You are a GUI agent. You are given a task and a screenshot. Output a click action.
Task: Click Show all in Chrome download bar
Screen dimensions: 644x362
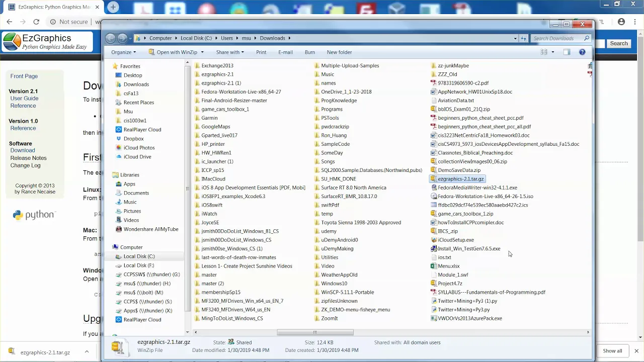pyautogui.click(x=612, y=351)
